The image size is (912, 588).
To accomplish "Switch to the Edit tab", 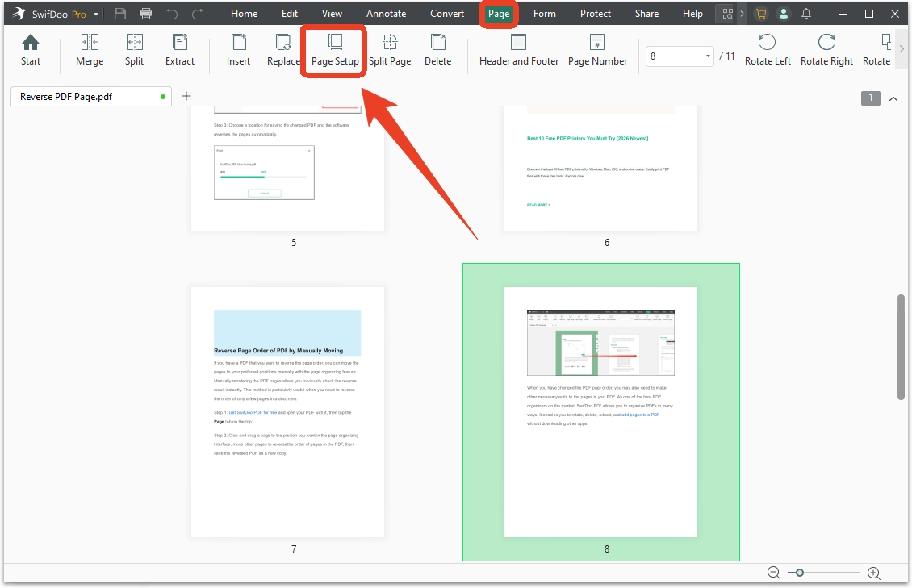I will (290, 14).
